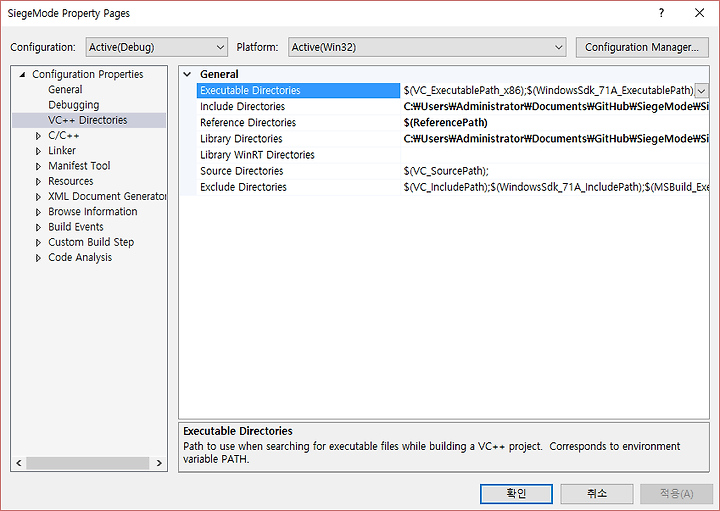Select General under Configuration Properties

point(65,90)
